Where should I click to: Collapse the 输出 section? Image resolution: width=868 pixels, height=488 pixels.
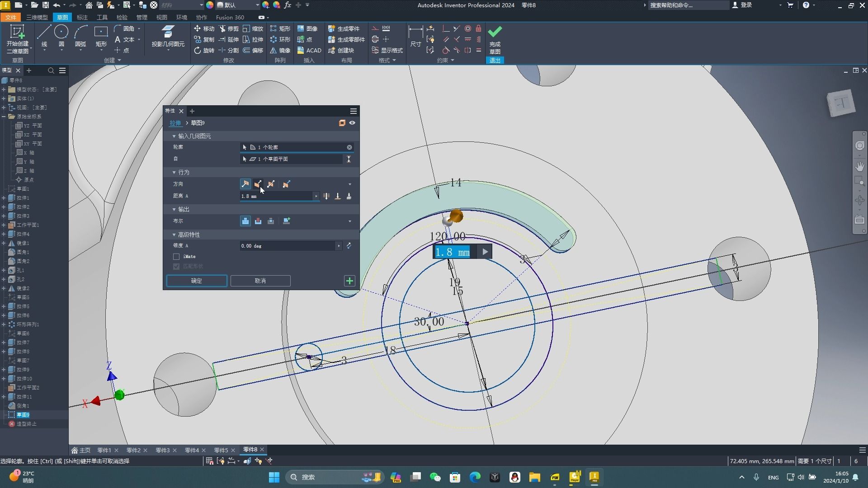[174, 209]
